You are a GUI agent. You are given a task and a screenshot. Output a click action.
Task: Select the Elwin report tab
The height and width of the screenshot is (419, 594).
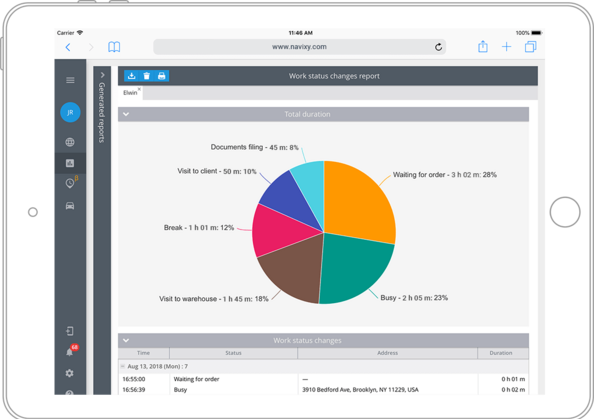[130, 93]
